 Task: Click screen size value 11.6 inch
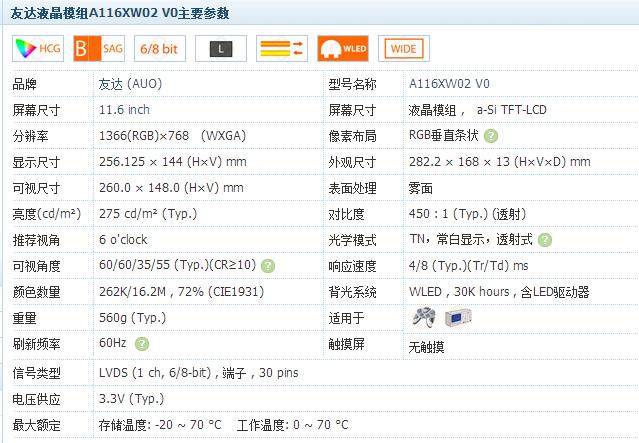click(x=124, y=110)
